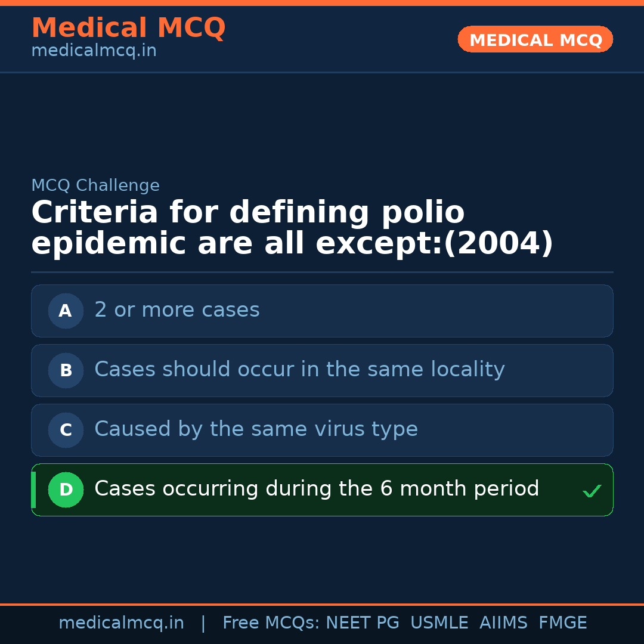The image size is (644, 644).
Task: Open the medicalmcq.in link under the header title
Action: [94, 51]
